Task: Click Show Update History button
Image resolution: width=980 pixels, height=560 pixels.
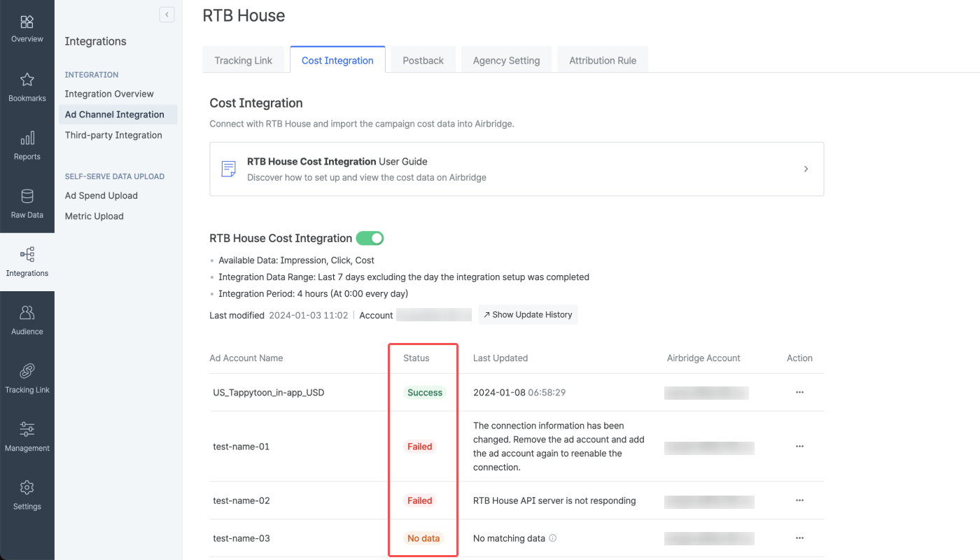Action: [528, 315]
